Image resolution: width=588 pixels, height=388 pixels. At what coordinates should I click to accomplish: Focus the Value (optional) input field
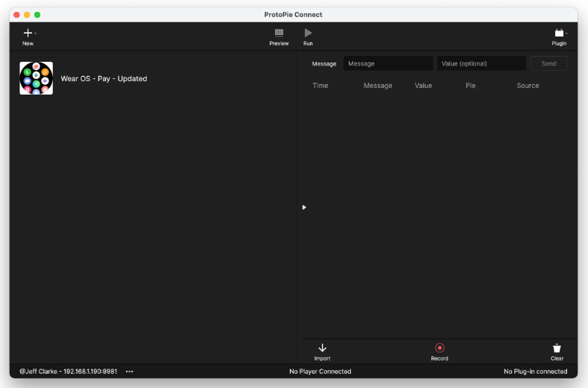(481, 63)
